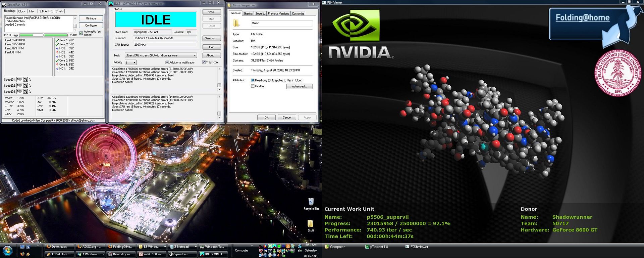Toggle Additional notification in ORTHOS

(x=167, y=62)
